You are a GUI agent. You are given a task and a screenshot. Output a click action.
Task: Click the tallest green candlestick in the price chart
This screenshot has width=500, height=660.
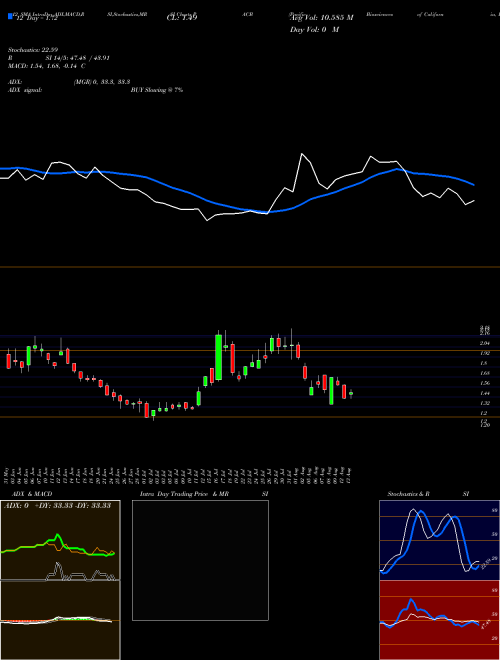218,357
